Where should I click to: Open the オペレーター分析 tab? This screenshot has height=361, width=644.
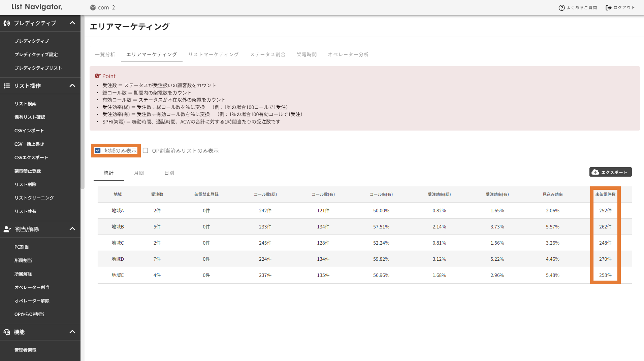click(348, 55)
